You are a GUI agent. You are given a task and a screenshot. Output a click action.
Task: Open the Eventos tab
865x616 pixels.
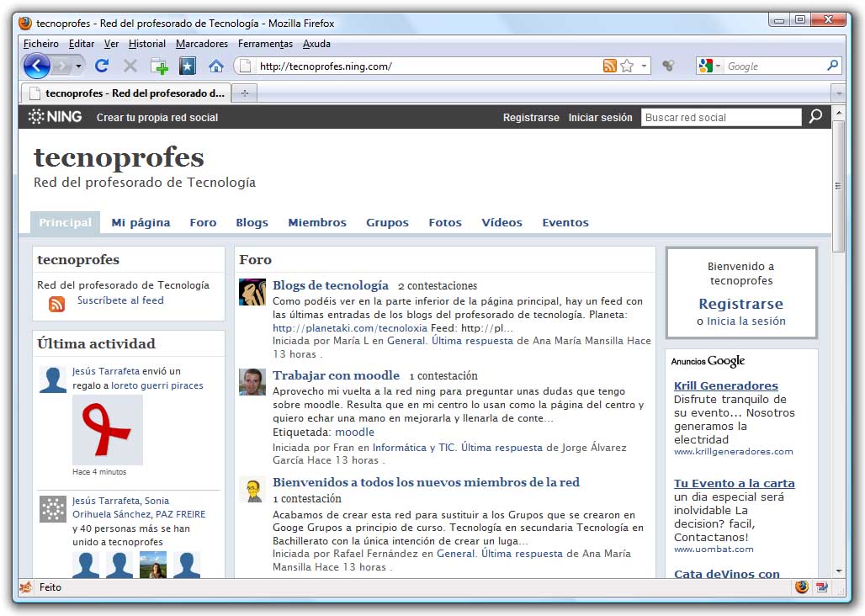pos(565,222)
